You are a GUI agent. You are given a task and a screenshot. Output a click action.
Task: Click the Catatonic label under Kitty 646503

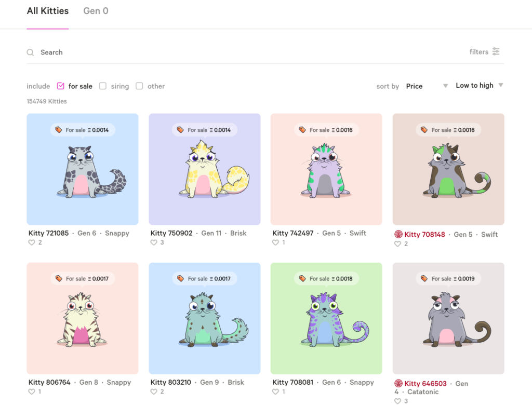tap(423, 392)
